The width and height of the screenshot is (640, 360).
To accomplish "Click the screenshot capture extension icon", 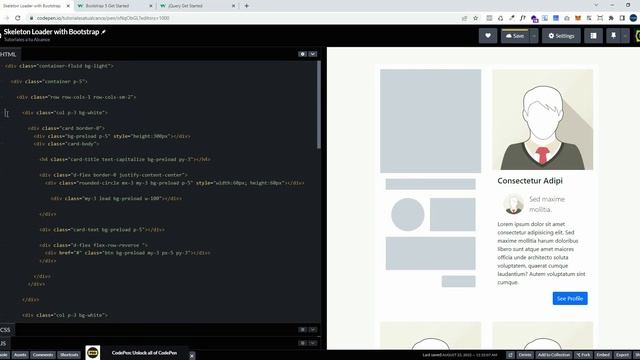I will click(x=600, y=18).
